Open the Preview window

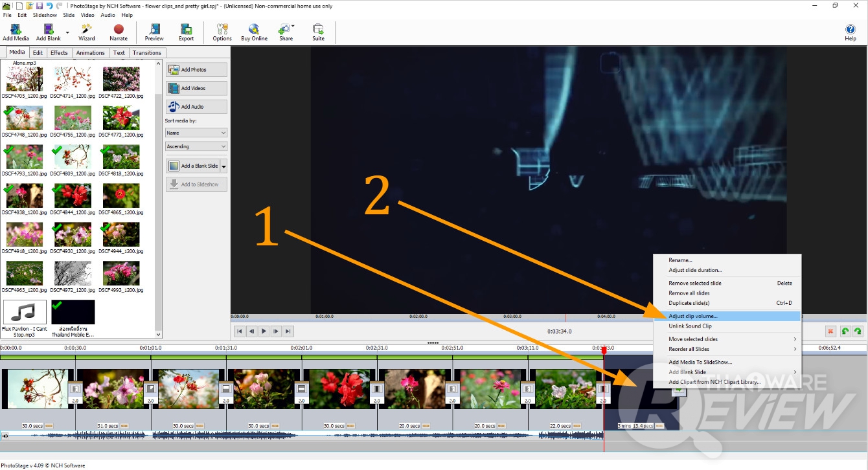(x=154, y=32)
